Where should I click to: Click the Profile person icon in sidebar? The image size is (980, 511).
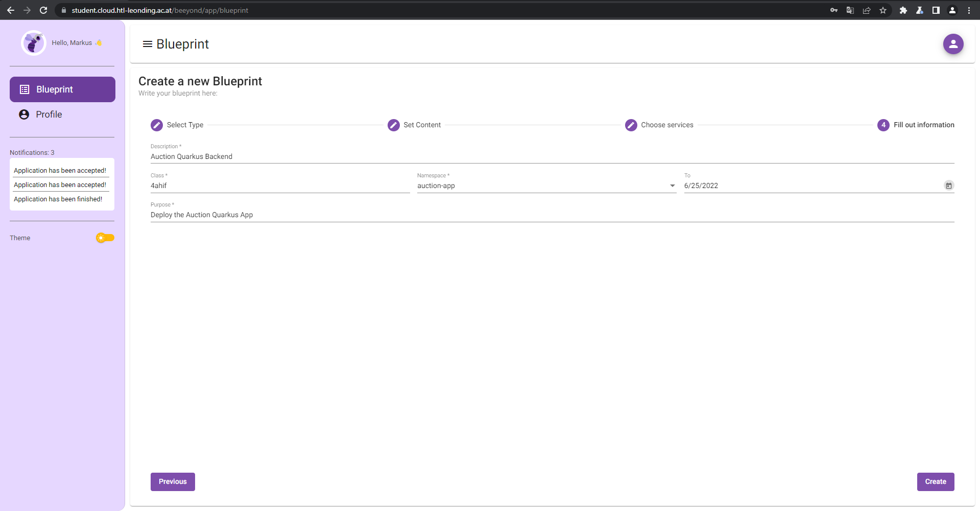point(24,114)
